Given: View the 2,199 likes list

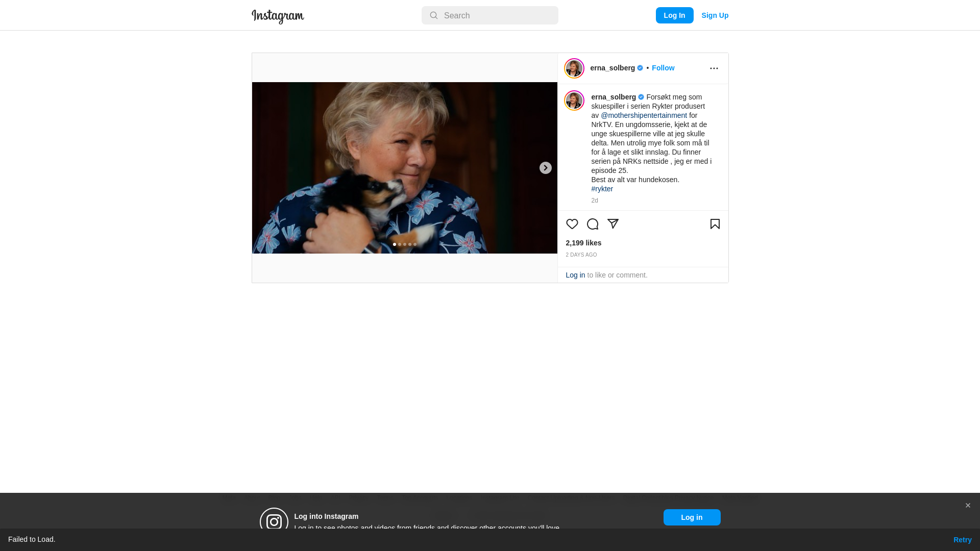Looking at the screenshot, I should pos(583,243).
